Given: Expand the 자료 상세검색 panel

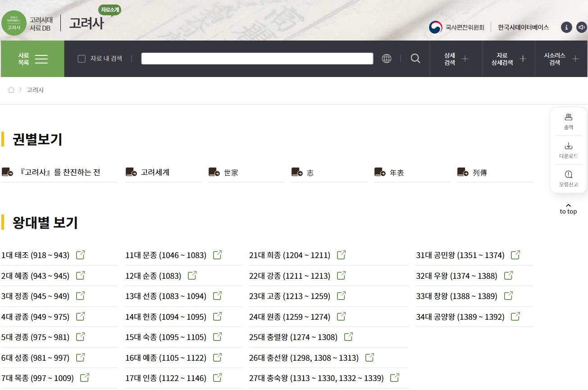Looking at the screenshot, I should (x=508, y=59).
